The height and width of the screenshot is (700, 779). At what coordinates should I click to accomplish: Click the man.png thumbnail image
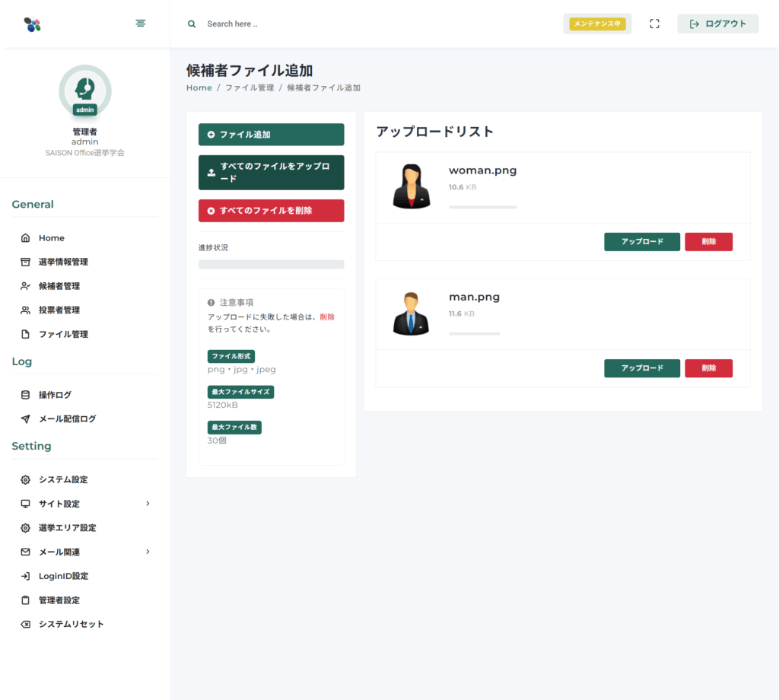(412, 313)
